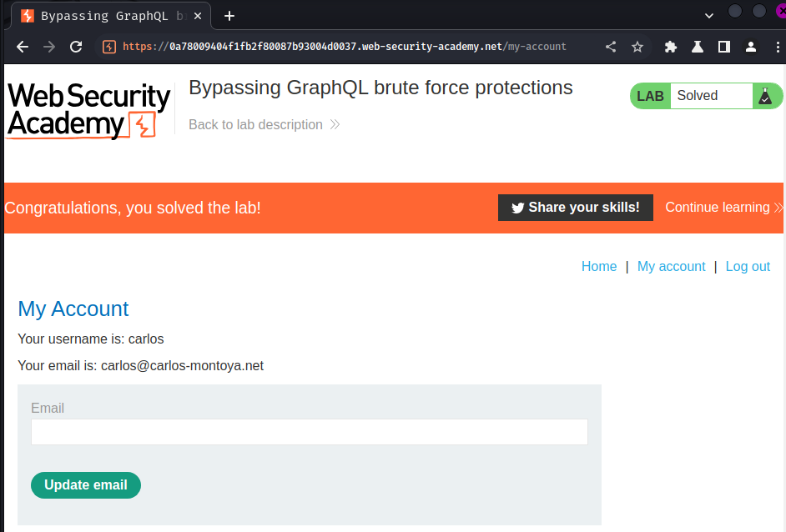The height and width of the screenshot is (532, 786).
Task: Click the My Account heading
Action: coord(73,309)
